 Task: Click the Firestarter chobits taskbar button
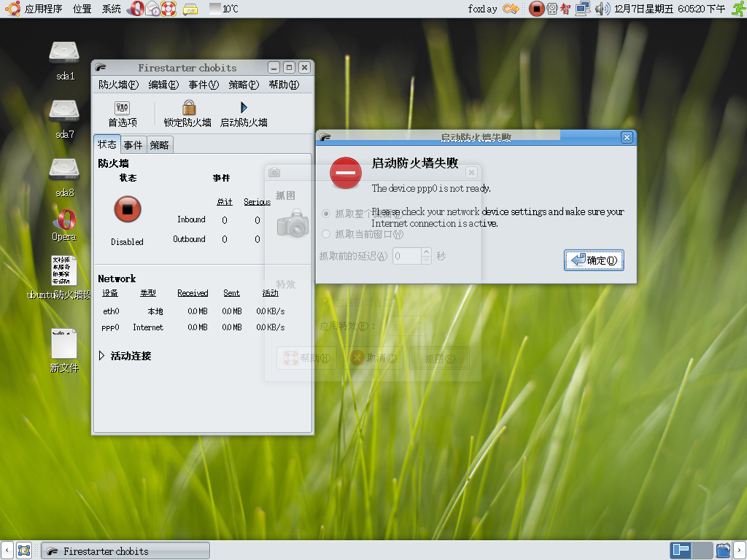[x=125, y=551]
